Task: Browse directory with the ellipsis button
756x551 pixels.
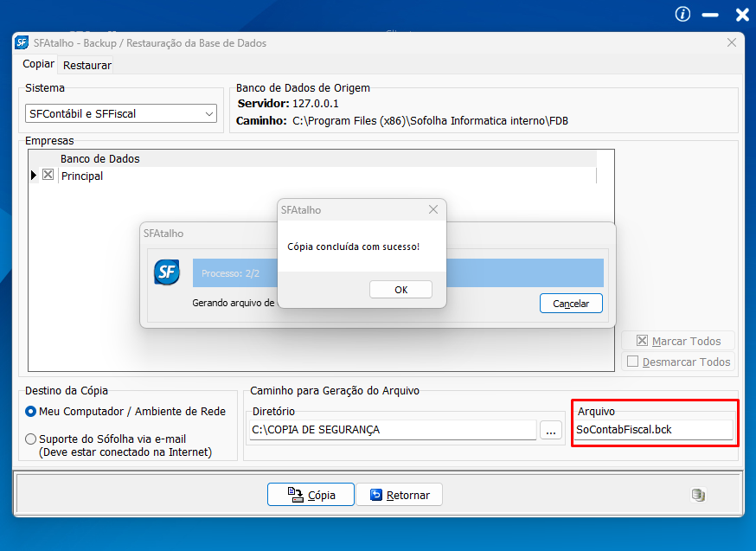Action: [x=550, y=430]
